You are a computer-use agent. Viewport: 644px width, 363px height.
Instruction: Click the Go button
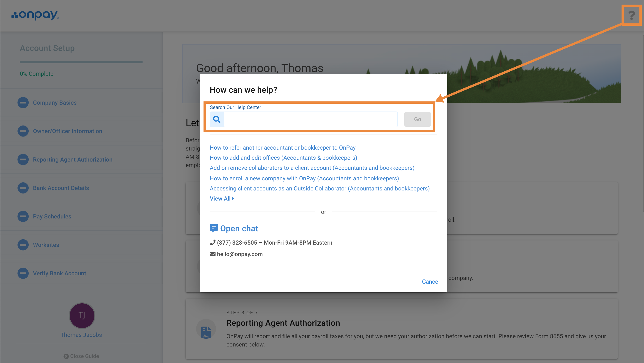click(x=417, y=119)
